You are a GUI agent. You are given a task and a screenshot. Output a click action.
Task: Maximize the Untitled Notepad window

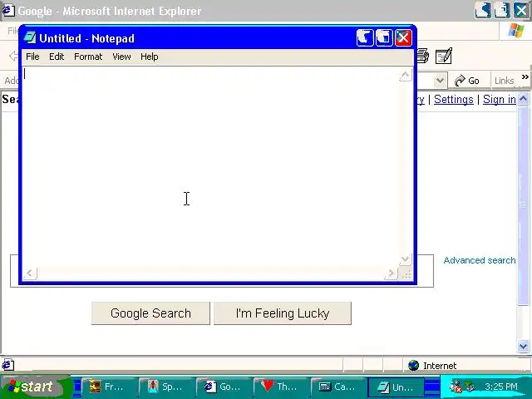[x=384, y=37]
